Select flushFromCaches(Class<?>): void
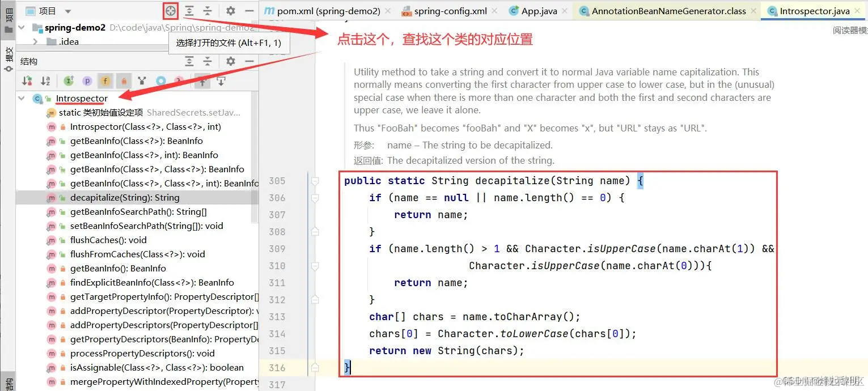 (137, 254)
